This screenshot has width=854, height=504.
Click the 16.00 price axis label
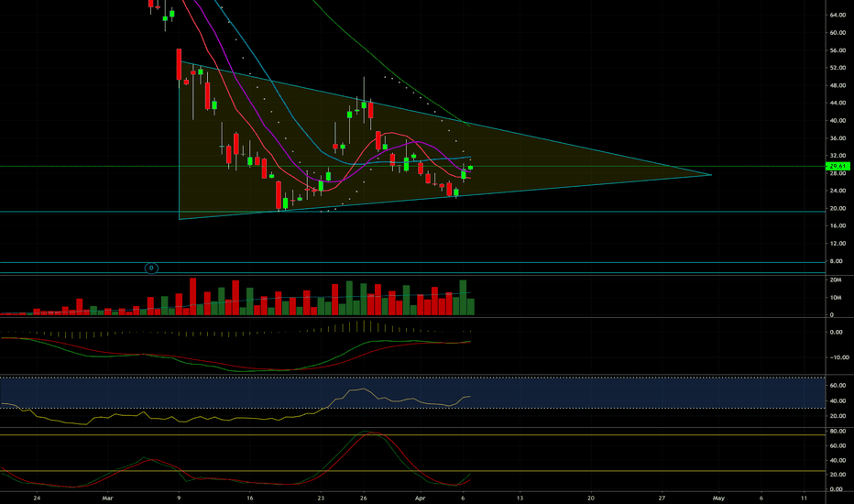(838, 225)
